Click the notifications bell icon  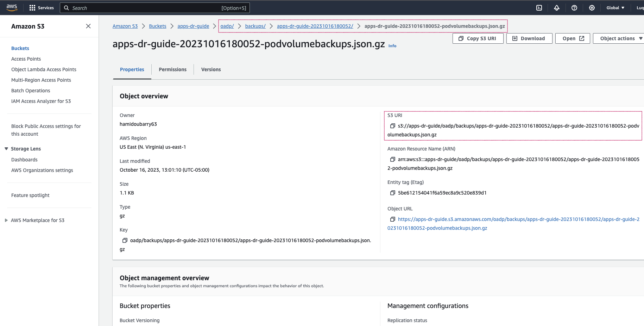click(x=557, y=8)
